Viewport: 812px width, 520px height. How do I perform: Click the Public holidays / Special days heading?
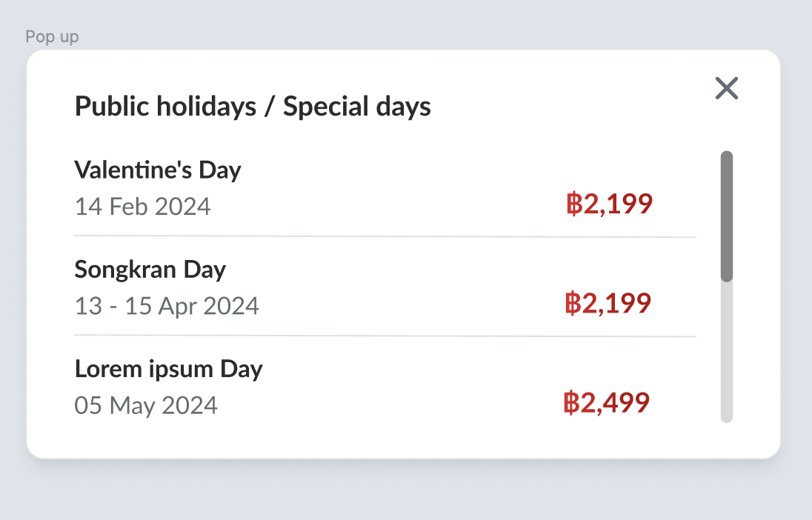(253, 107)
